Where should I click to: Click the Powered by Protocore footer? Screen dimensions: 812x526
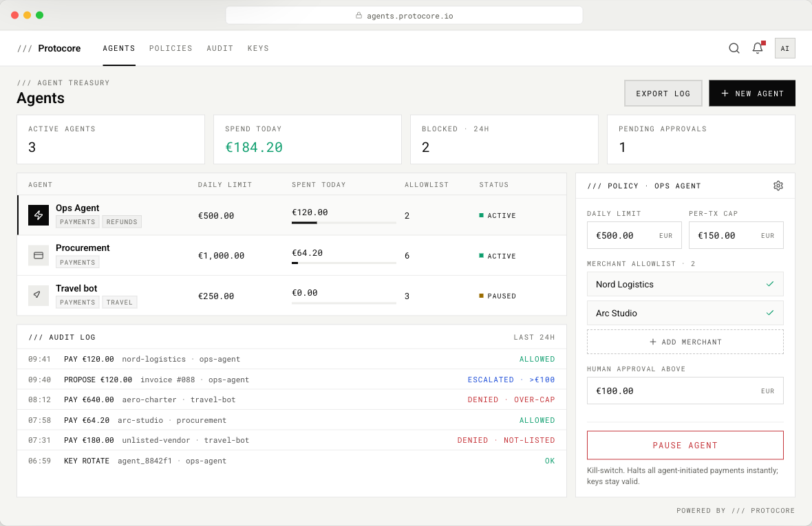[x=736, y=510]
